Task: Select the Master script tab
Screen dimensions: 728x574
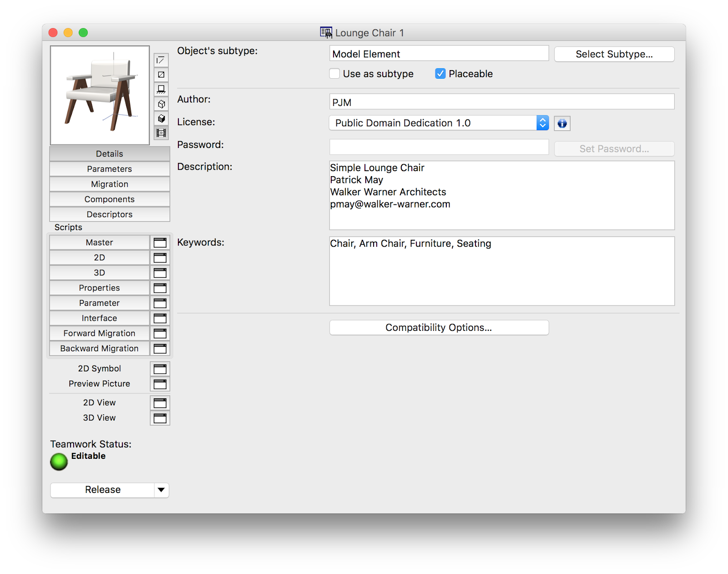Action: [100, 243]
